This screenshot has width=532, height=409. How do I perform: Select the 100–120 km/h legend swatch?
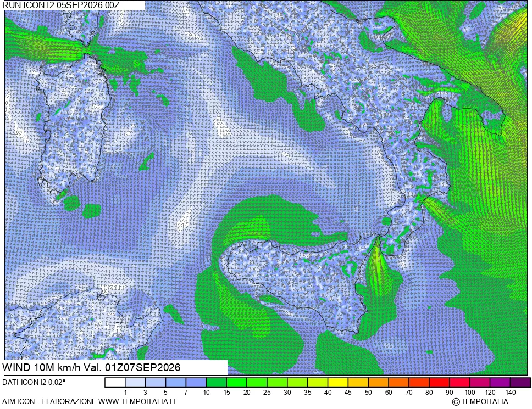(x=480, y=383)
